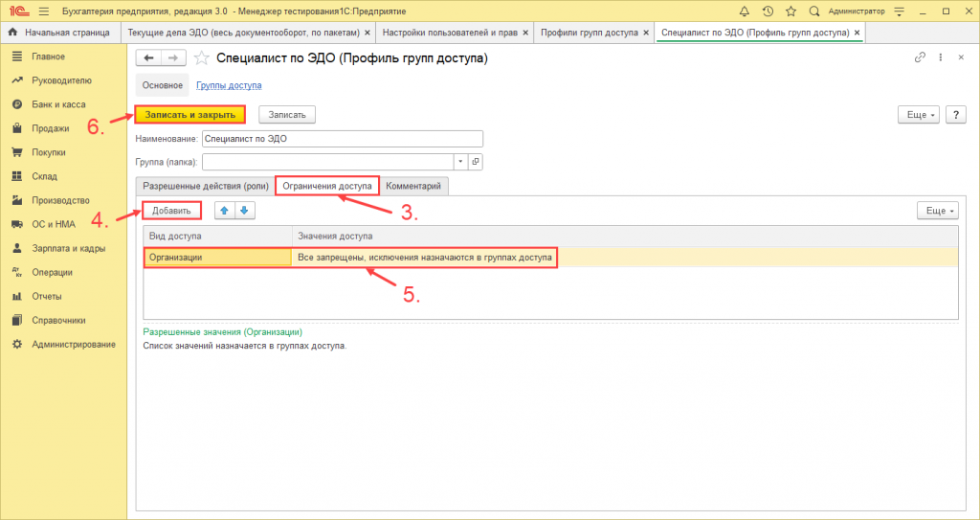The image size is (980, 520).
Task: Close the Специалист по ЭДО form
Action: [x=961, y=57]
